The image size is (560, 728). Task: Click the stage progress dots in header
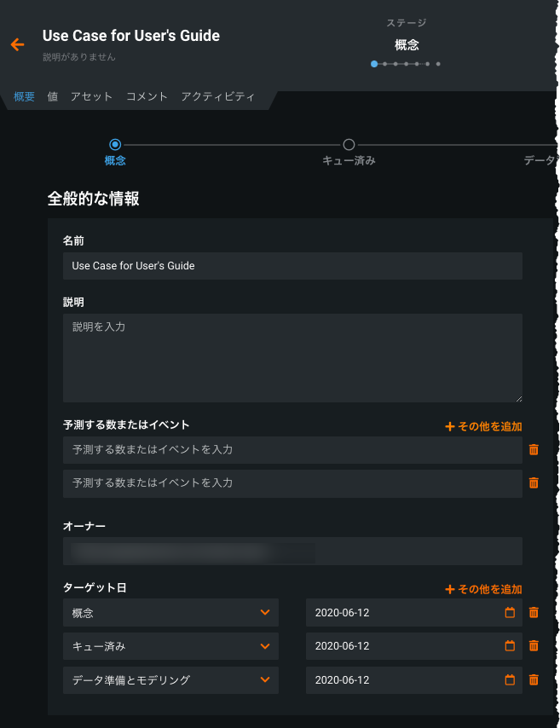tap(406, 64)
